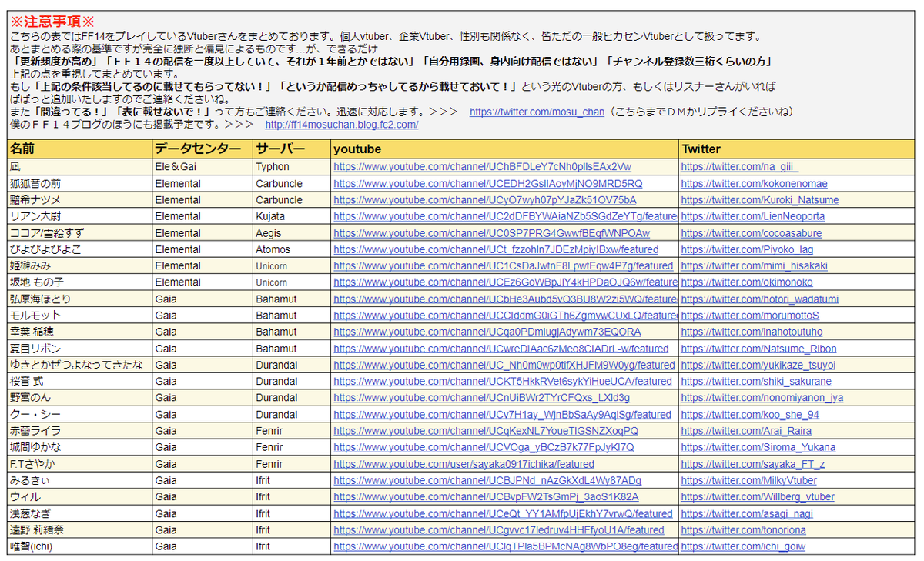Open the twitter.com/Piyoko_lag link
Image resolution: width=924 pixels, height=561 pixels.
(x=748, y=249)
